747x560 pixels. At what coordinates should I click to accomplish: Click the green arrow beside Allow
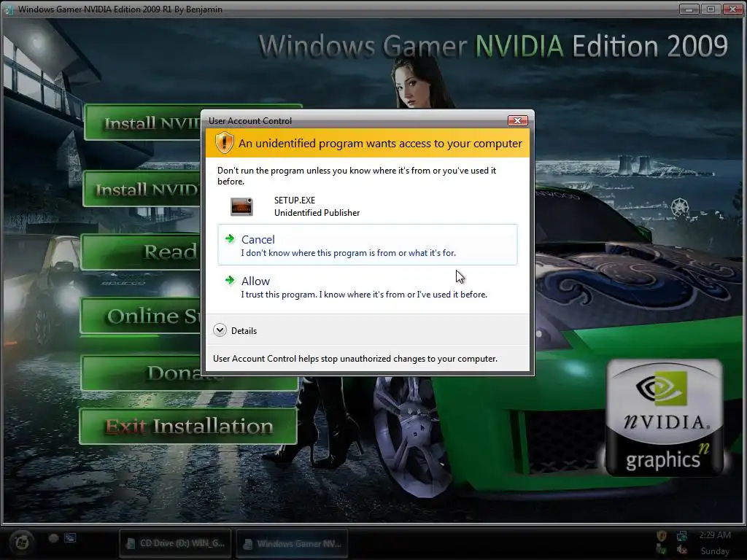230,280
